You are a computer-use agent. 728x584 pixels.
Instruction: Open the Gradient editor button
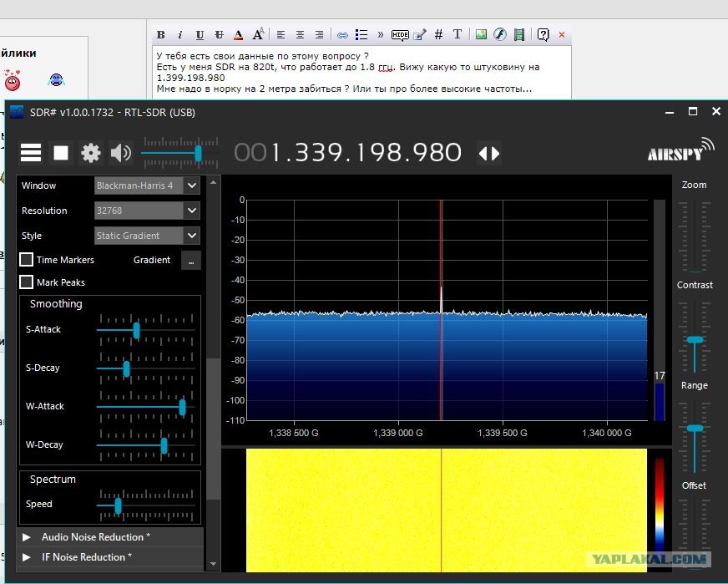pyautogui.click(x=191, y=260)
